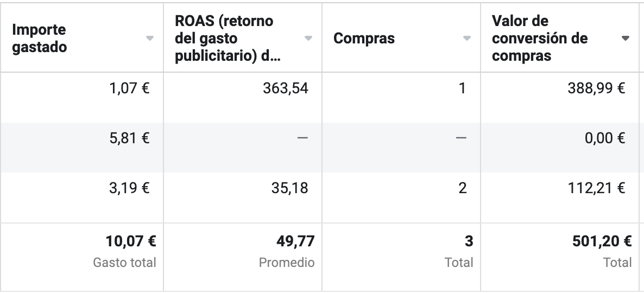Click the Valor de conversión sort arrow

pyautogui.click(x=625, y=38)
